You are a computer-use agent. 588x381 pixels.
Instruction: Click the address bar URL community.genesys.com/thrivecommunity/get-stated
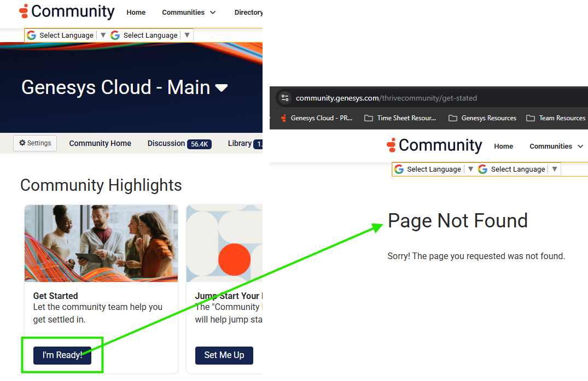coord(386,98)
